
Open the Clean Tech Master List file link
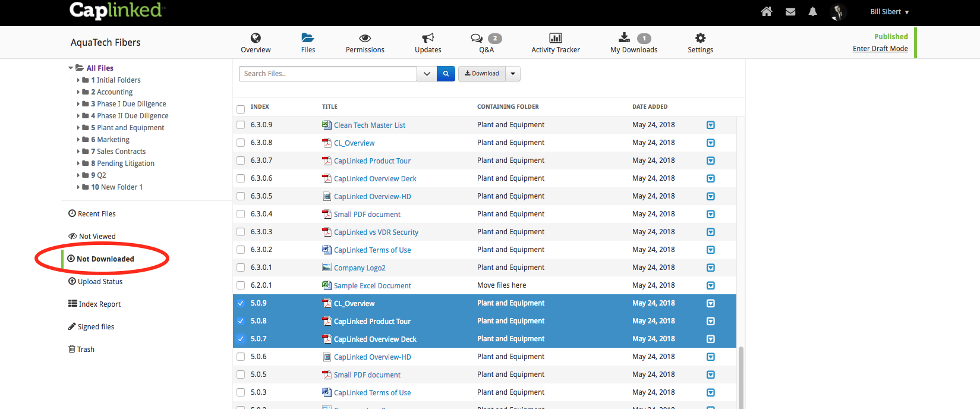[x=370, y=125]
